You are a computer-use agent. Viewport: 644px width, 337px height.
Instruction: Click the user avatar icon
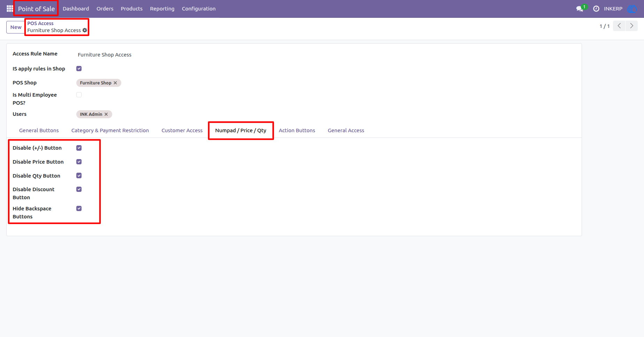pos(632,9)
